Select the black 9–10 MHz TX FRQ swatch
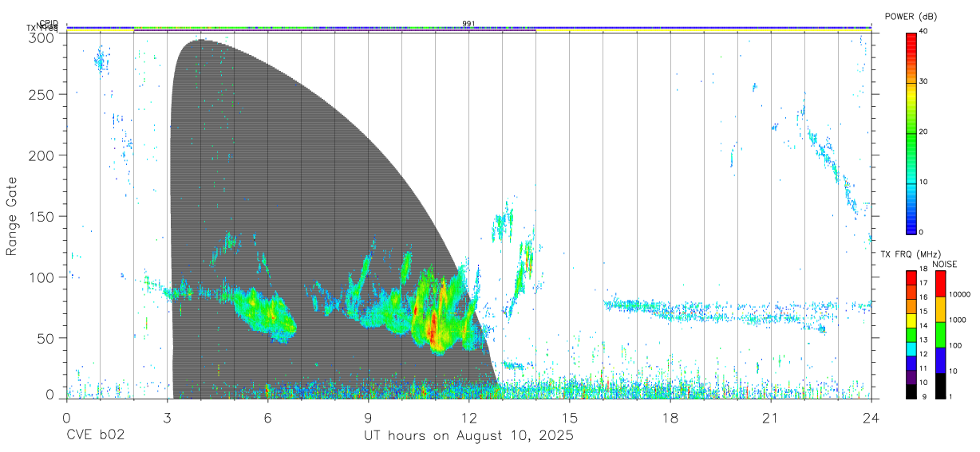 pyautogui.click(x=911, y=391)
